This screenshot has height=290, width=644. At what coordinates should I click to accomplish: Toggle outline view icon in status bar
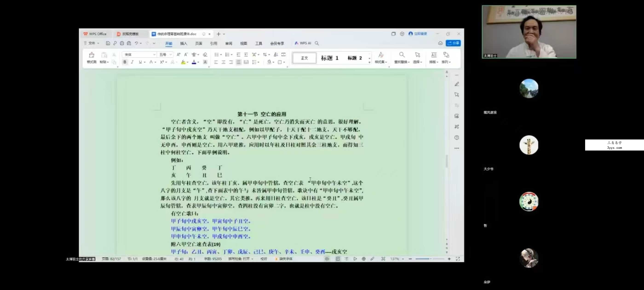click(346, 259)
